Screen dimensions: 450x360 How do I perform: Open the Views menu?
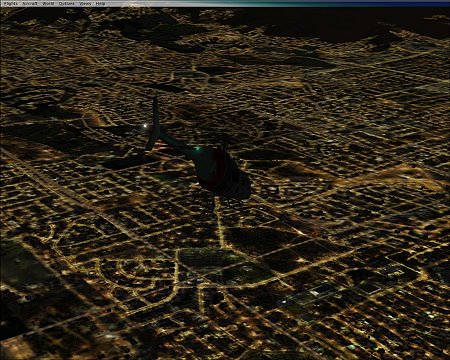coord(85,4)
